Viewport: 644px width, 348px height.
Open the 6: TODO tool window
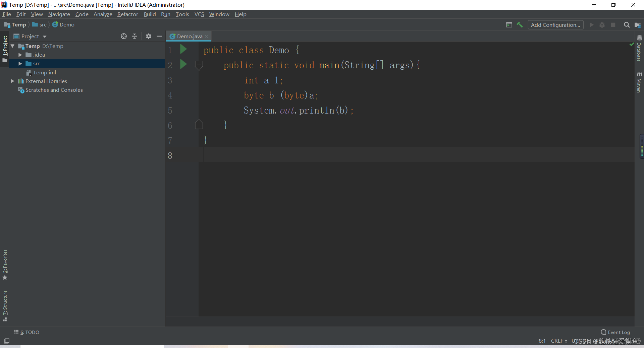pos(26,332)
